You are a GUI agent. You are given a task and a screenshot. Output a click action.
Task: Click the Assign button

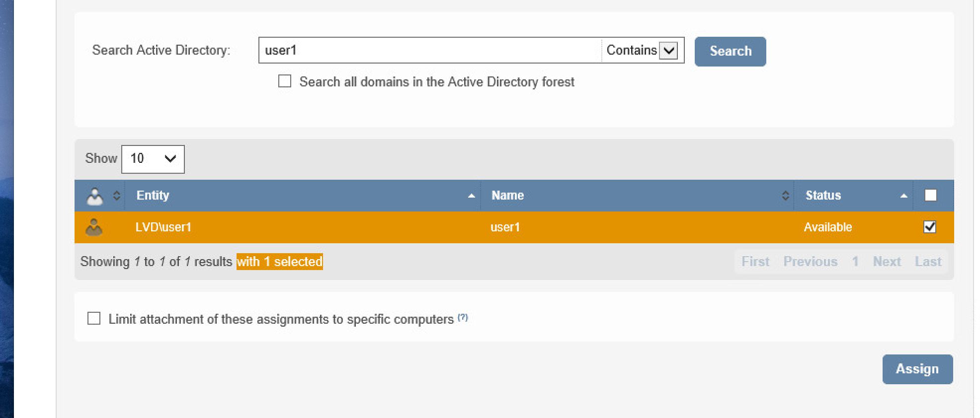click(x=917, y=369)
